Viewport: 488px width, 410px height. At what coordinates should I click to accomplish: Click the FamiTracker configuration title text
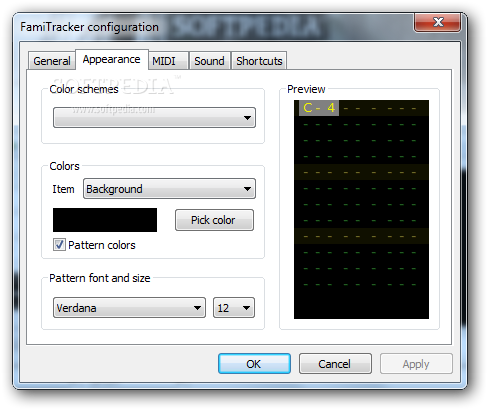click(89, 27)
